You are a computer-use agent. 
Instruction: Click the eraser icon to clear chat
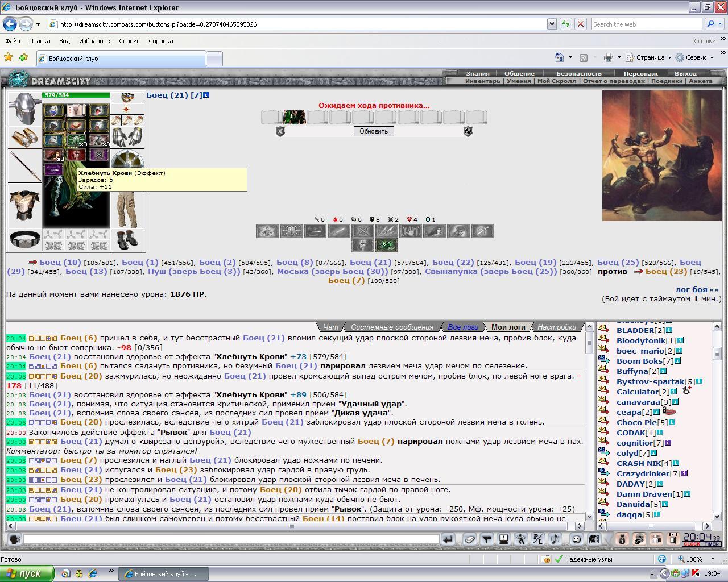pos(470,539)
